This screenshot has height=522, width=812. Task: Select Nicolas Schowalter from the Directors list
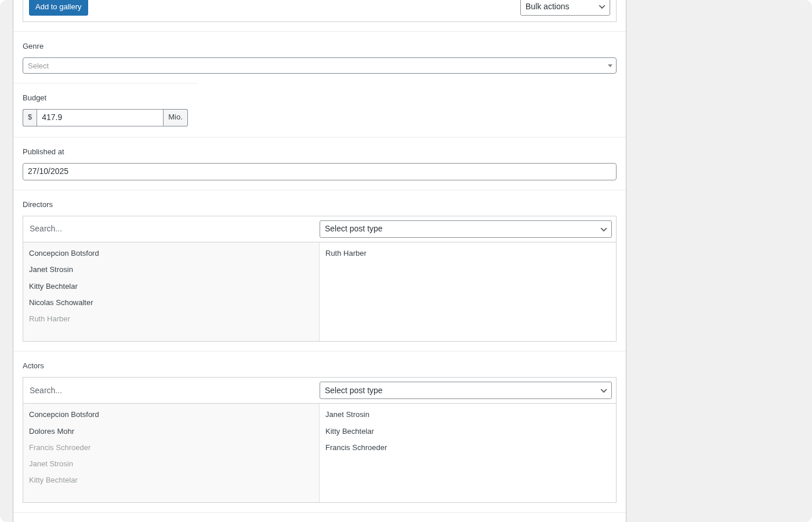pyautogui.click(x=61, y=302)
